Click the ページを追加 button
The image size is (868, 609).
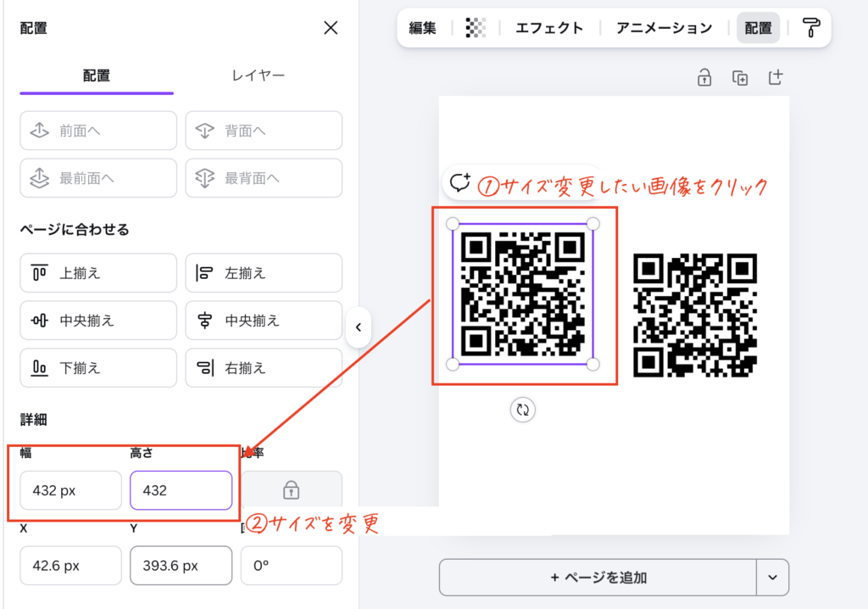[598, 577]
